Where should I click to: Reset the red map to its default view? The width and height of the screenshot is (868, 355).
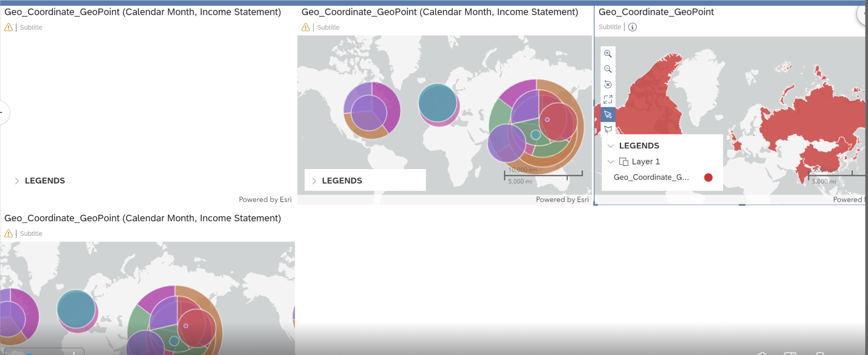(x=608, y=84)
